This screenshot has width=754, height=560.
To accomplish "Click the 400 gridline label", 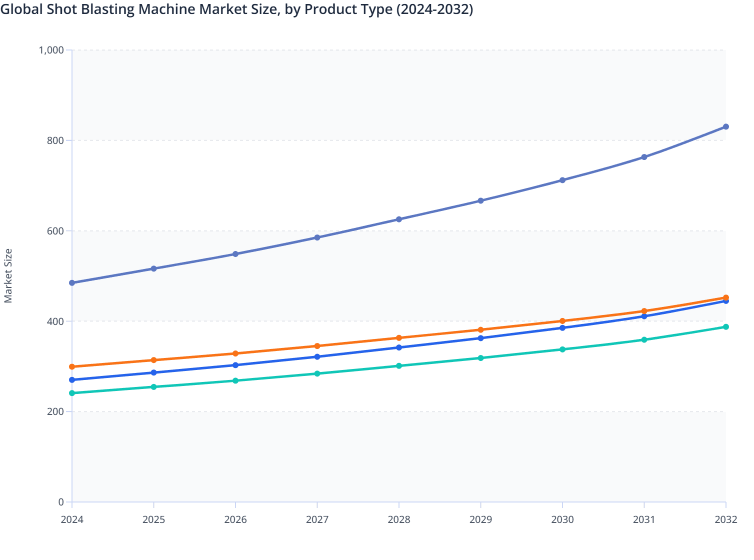I will point(56,320).
